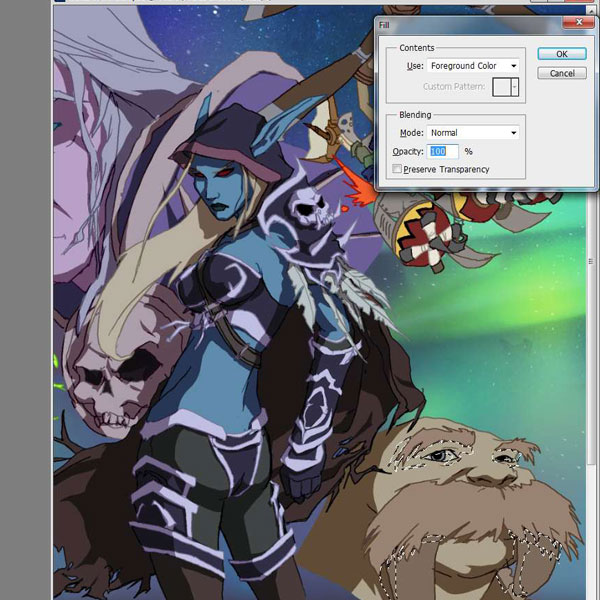Open the Use contents dropdown
Image resolution: width=600 pixels, height=600 pixels.
(473, 66)
